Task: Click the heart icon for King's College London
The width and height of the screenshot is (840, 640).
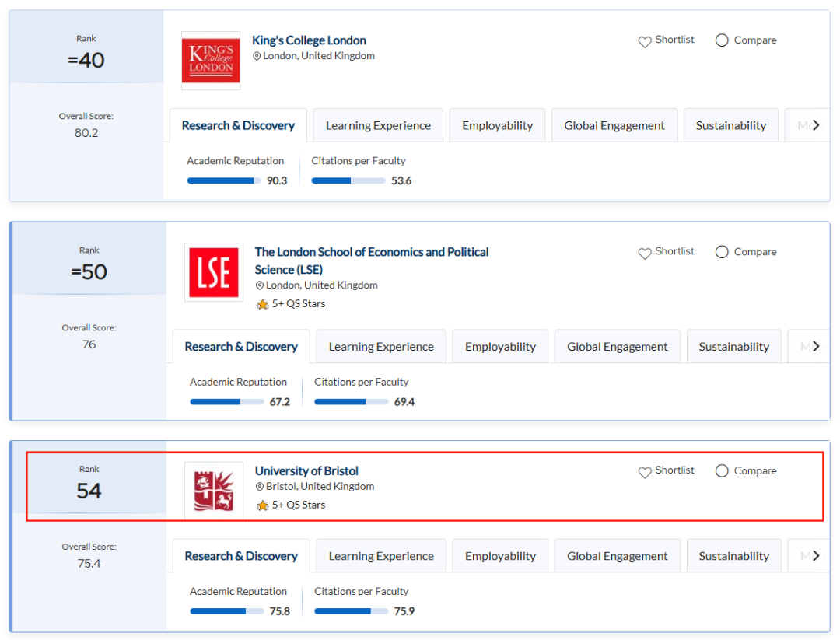Action: 645,41
